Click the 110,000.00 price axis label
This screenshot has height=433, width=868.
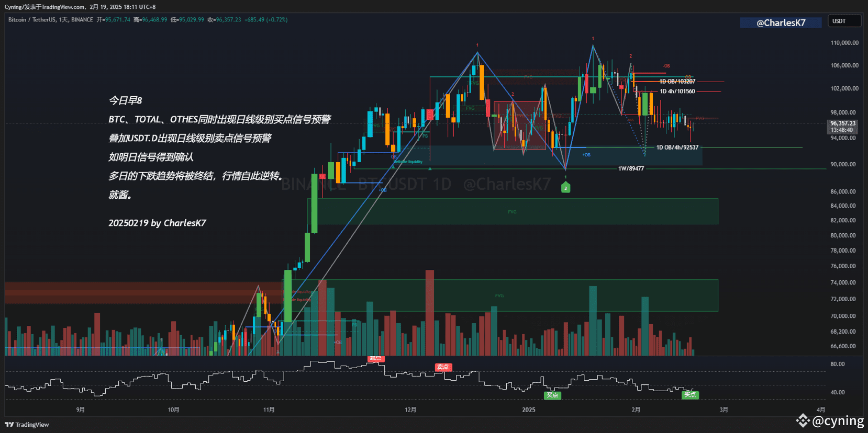[844, 43]
